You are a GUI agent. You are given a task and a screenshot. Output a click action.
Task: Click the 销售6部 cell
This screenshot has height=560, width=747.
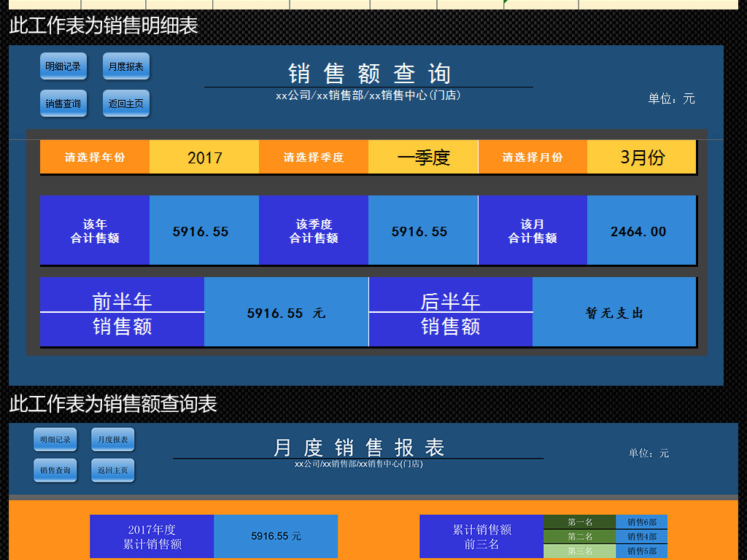pyautogui.click(x=642, y=522)
